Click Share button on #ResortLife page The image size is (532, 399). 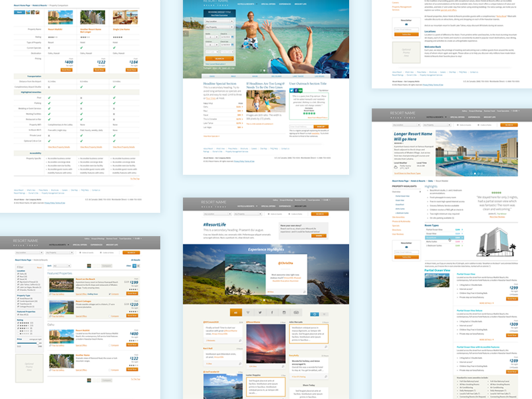(x=319, y=236)
